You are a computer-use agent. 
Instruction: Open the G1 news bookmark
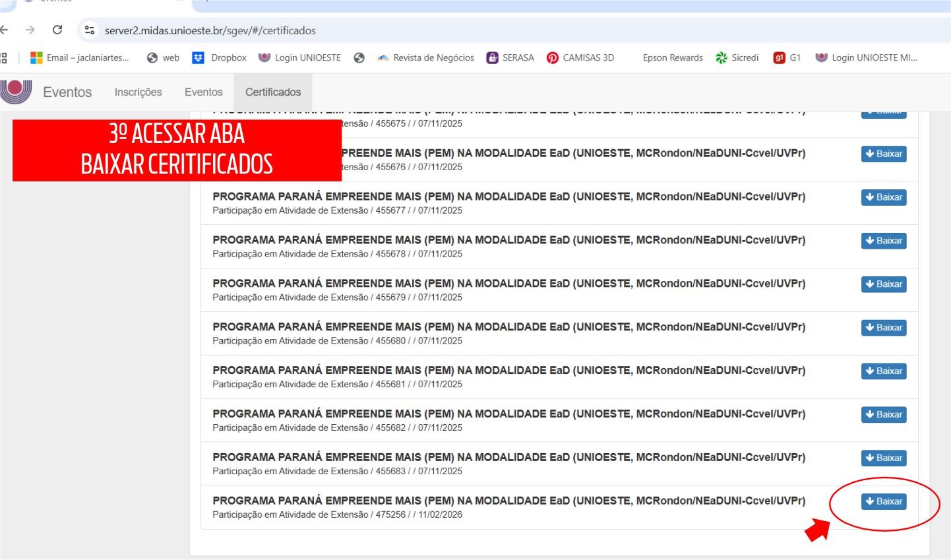[787, 58]
